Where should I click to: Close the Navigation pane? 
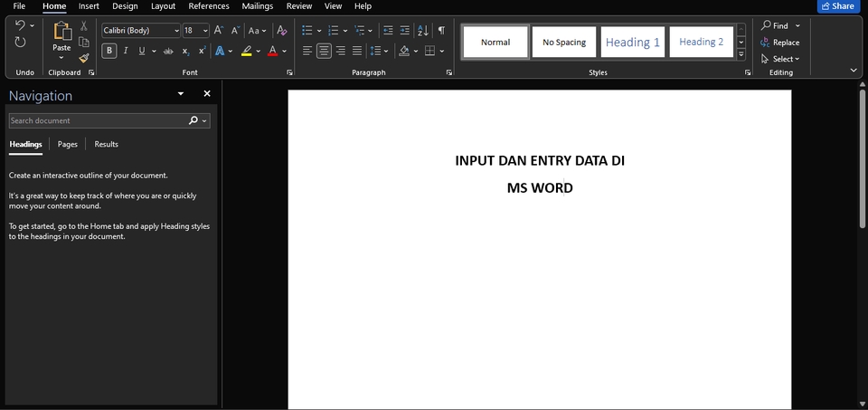[x=207, y=93]
